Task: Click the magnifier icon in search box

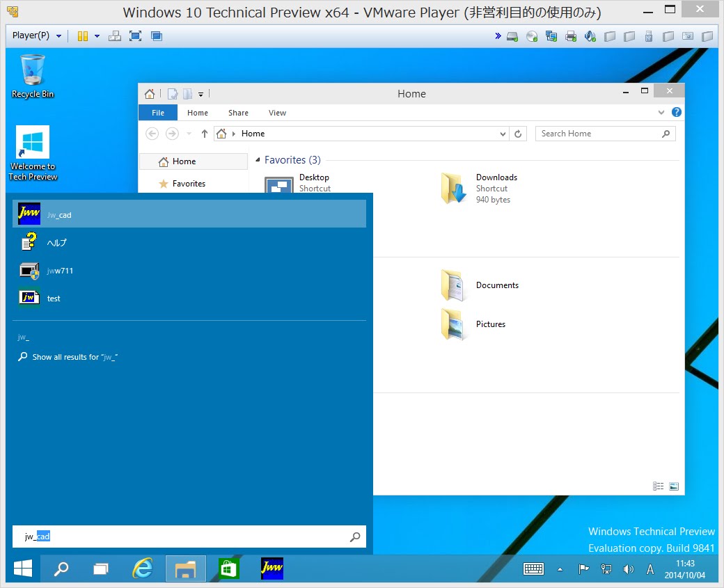Action: pyautogui.click(x=354, y=537)
